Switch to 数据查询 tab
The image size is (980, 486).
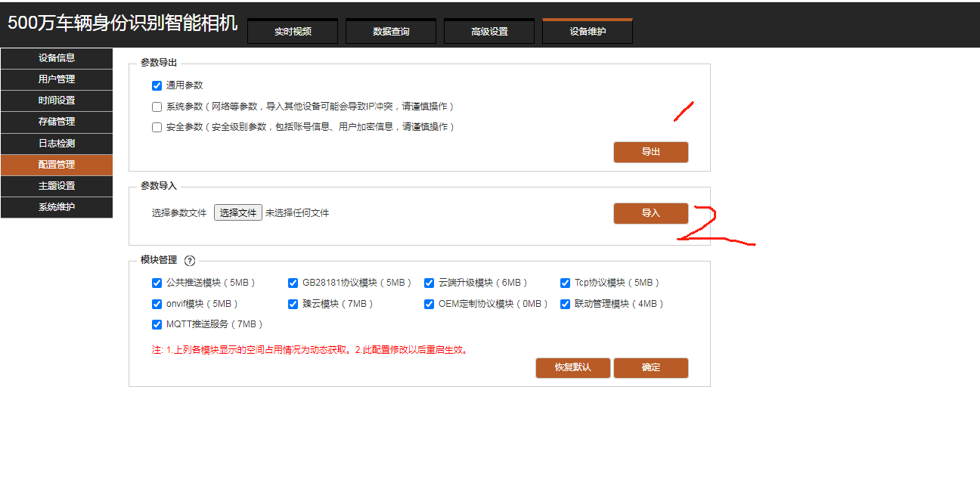click(x=391, y=32)
